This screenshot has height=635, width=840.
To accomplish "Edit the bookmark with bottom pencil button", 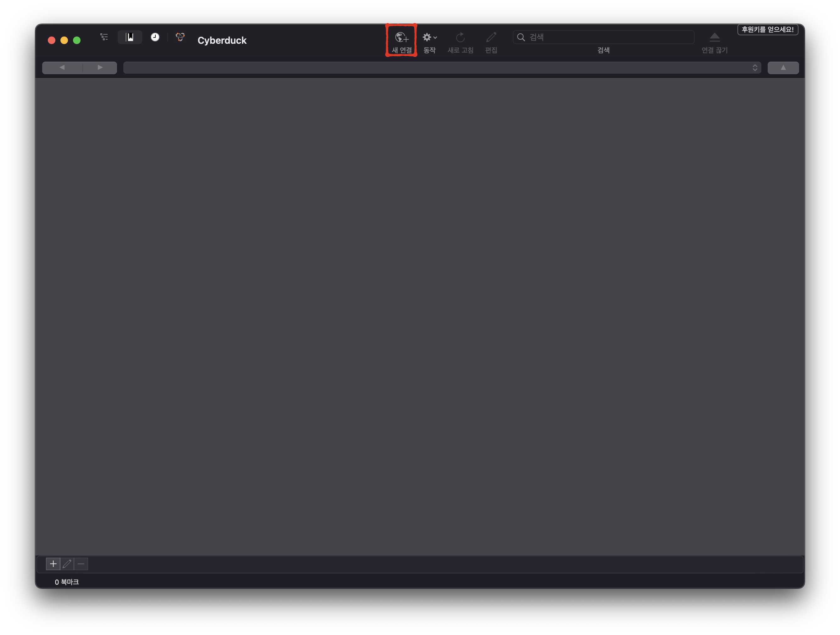I will (x=67, y=564).
